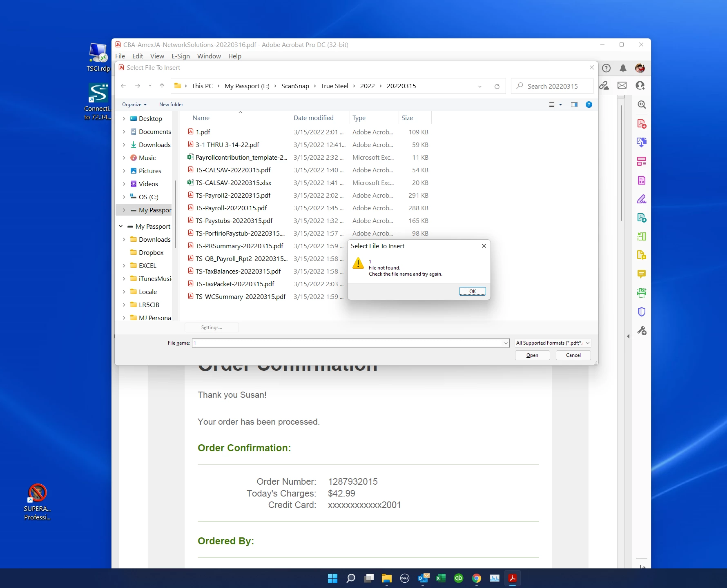Open the view options dropdown arrow
The width and height of the screenshot is (727, 588).
pyautogui.click(x=561, y=105)
